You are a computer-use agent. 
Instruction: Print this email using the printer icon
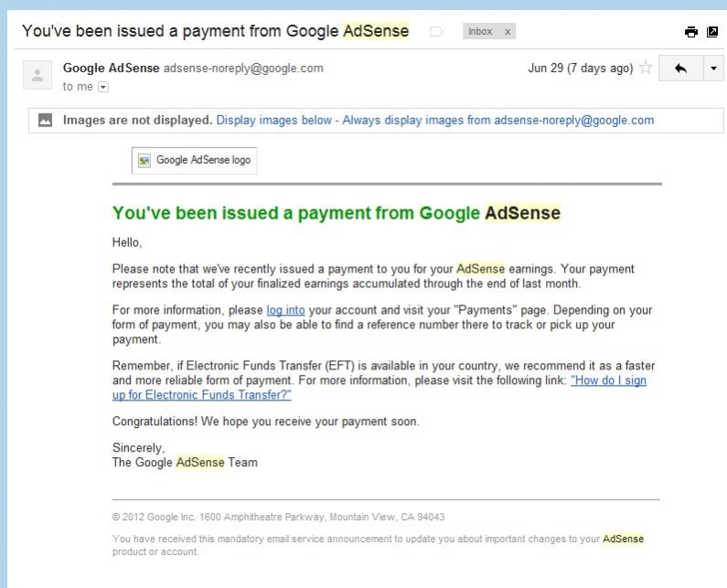[x=690, y=31]
